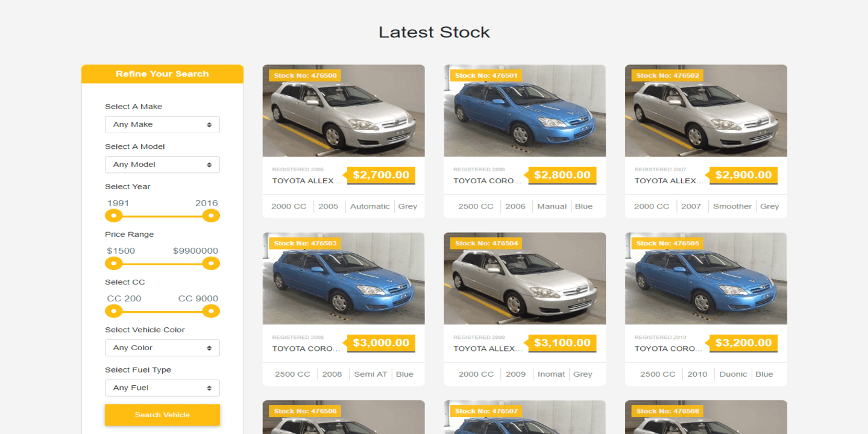
Task: Click the $3,100.00 price tag
Action: pos(562,343)
